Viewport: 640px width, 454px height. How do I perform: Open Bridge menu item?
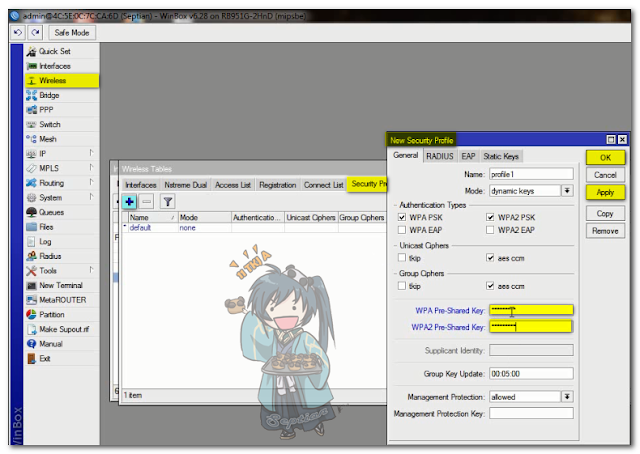[x=62, y=96]
